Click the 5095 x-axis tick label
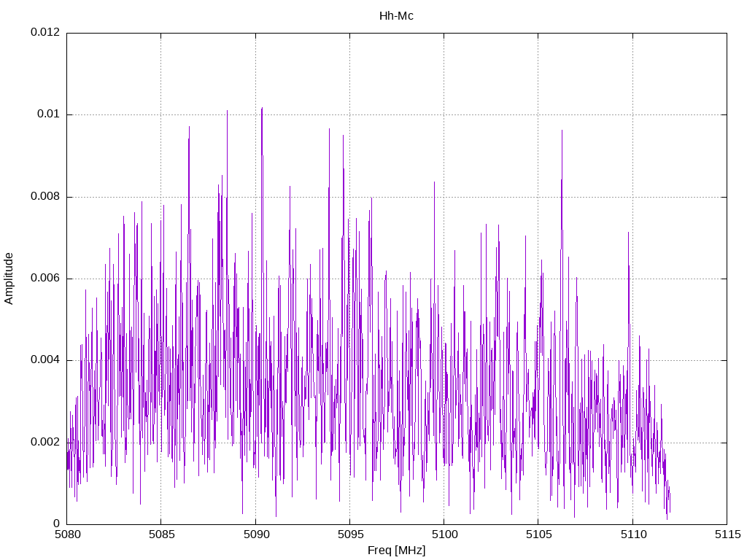The image size is (747, 560). 350,534
